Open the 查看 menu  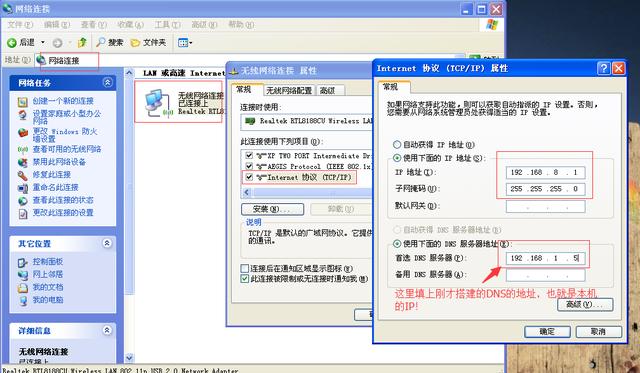click(x=94, y=24)
